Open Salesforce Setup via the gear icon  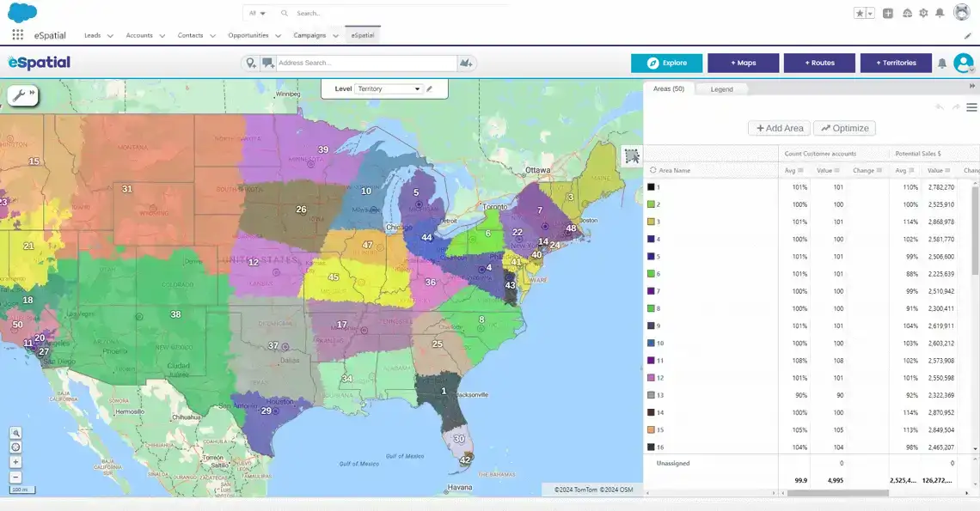pos(922,13)
